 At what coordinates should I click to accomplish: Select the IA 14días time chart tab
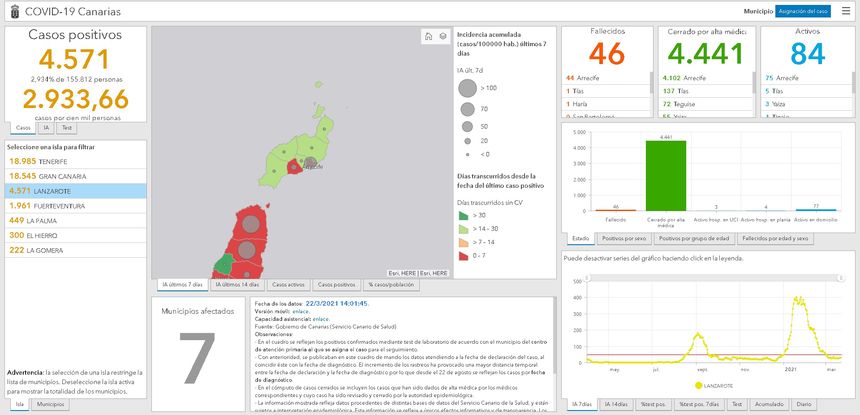pos(616,405)
